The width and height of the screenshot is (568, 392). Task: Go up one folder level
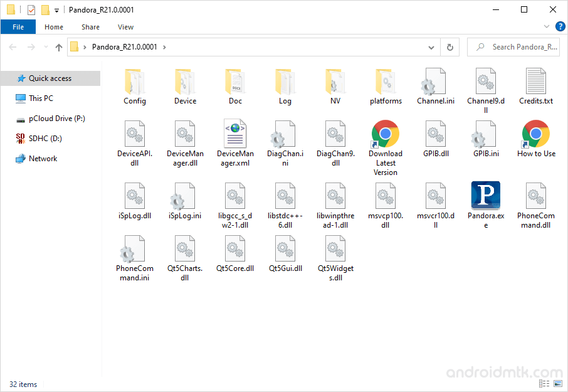click(59, 47)
